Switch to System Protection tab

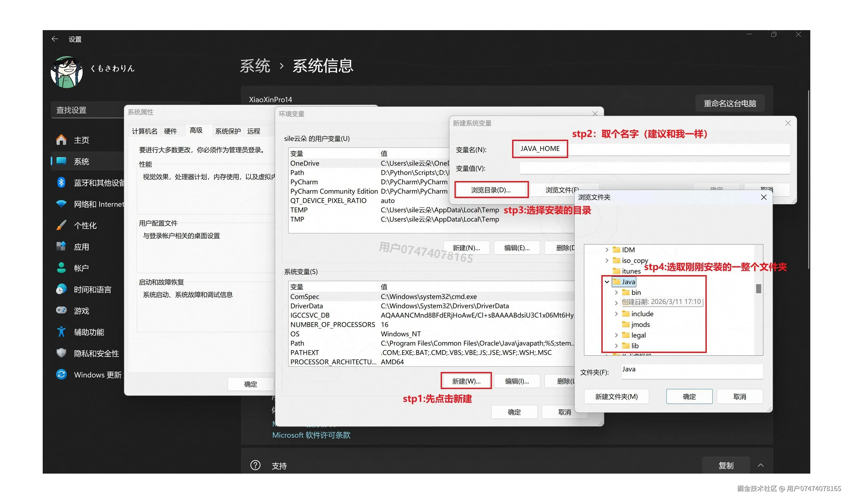(228, 131)
